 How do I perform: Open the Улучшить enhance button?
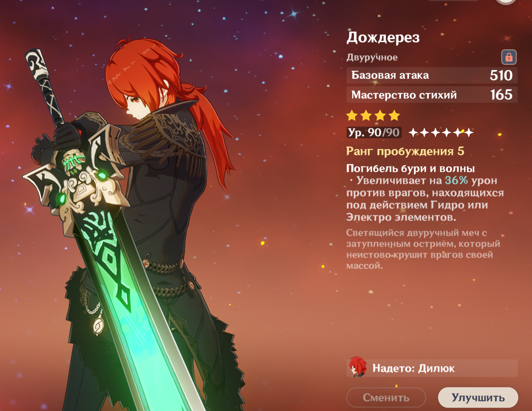point(478,398)
